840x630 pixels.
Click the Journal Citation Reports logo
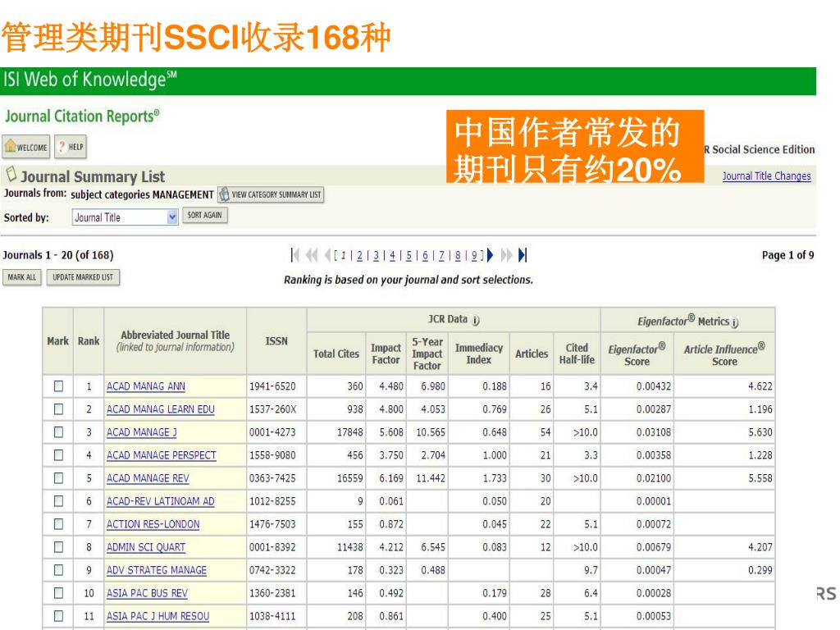tap(82, 116)
